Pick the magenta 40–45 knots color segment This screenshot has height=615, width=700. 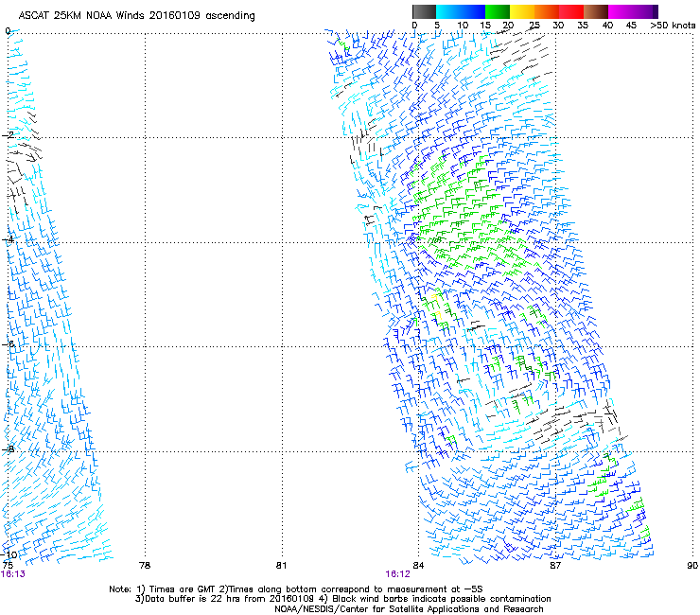click(x=621, y=11)
